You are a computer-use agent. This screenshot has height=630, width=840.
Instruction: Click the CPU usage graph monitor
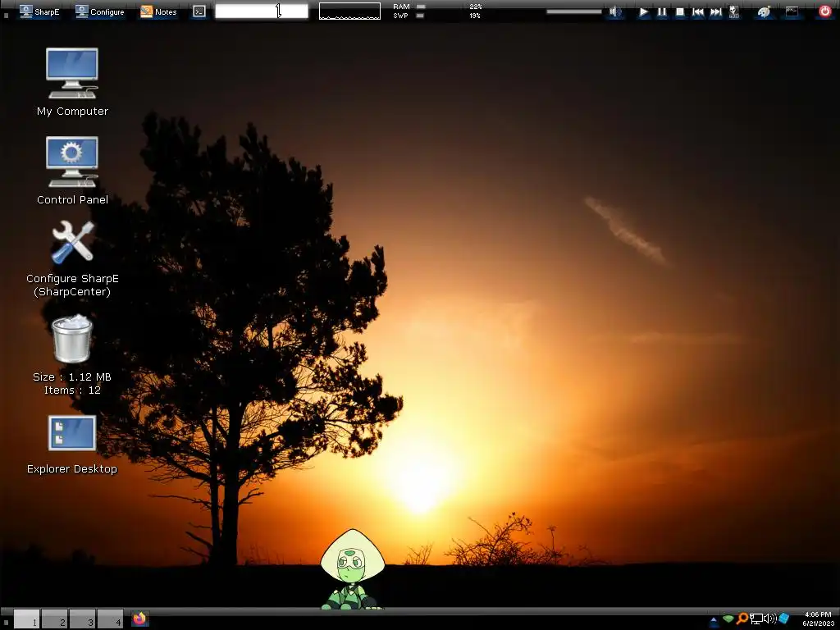tap(349, 11)
